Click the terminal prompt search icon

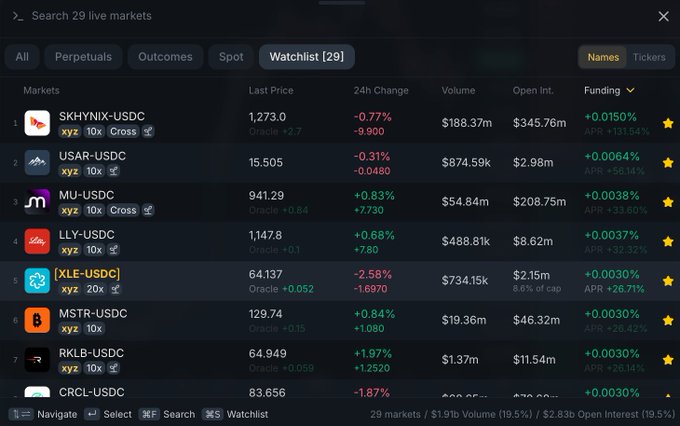tap(18, 16)
